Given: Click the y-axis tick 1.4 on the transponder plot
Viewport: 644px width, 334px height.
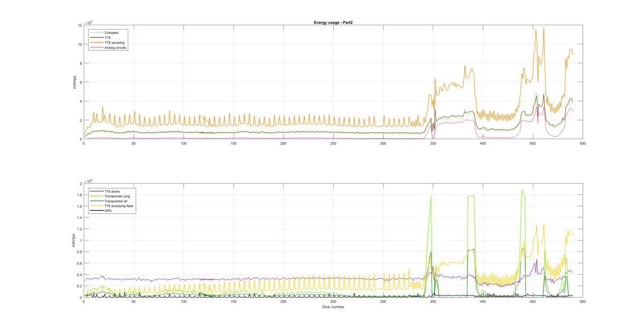Looking at the screenshot, I should point(79,217).
